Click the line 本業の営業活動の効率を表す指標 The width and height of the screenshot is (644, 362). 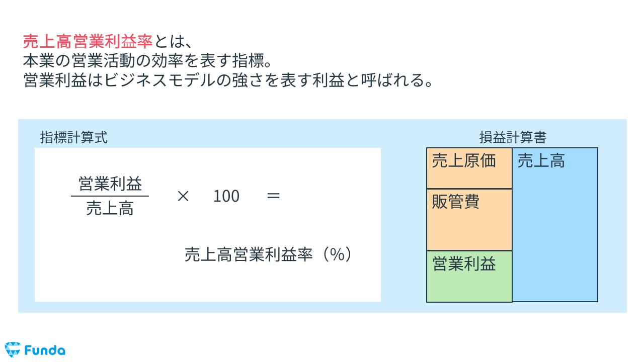[x=148, y=61]
